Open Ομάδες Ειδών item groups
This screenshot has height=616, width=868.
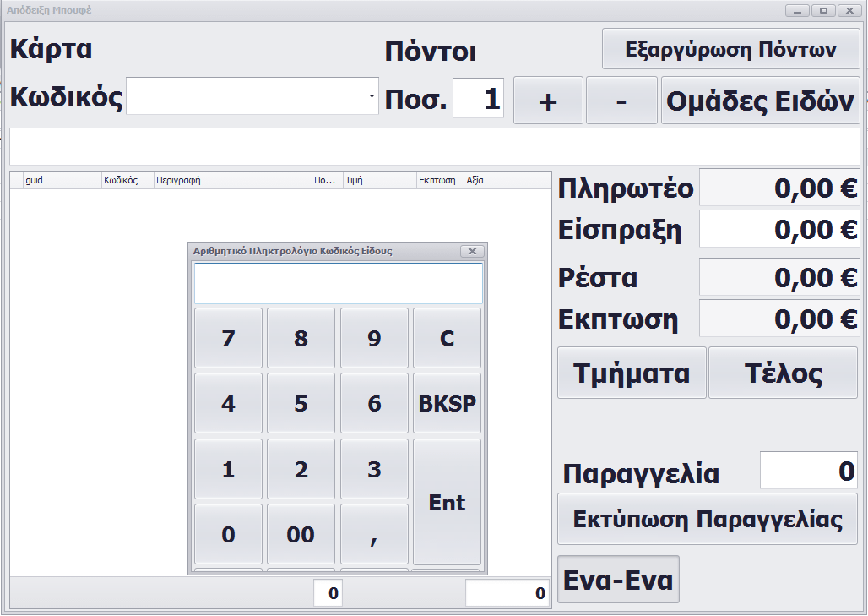[x=760, y=101]
